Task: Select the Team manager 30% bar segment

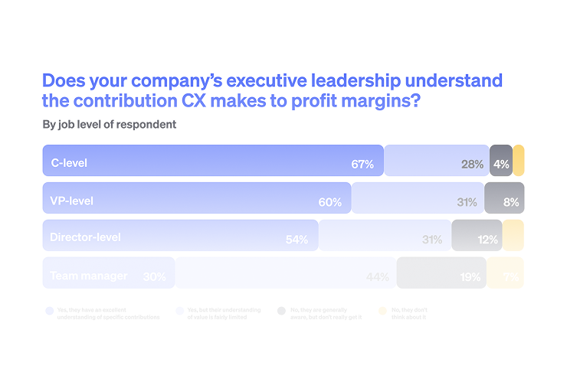Action: point(108,273)
